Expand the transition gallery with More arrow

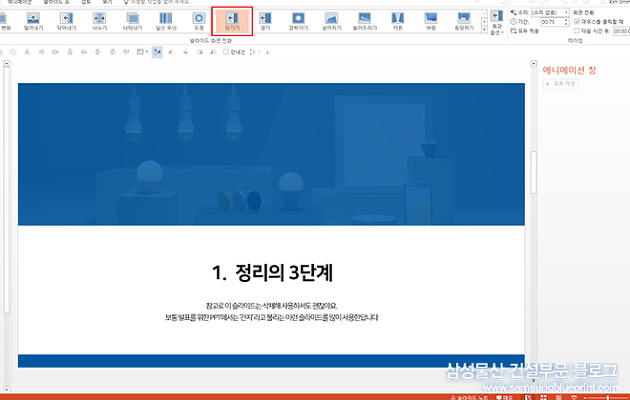pyautogui.click(x=484, y=30)
